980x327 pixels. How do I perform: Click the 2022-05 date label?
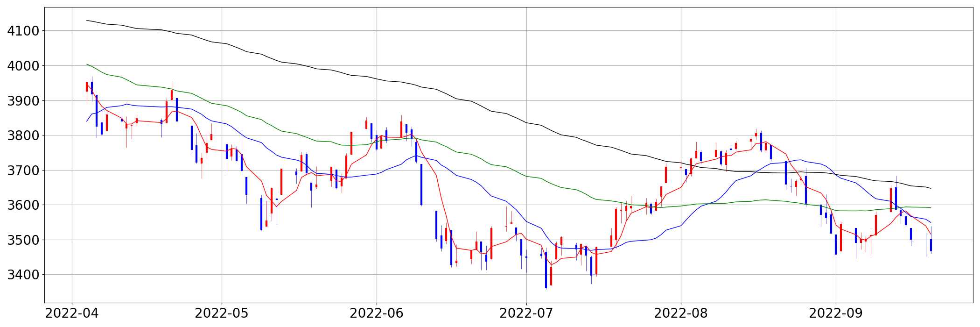222,313
